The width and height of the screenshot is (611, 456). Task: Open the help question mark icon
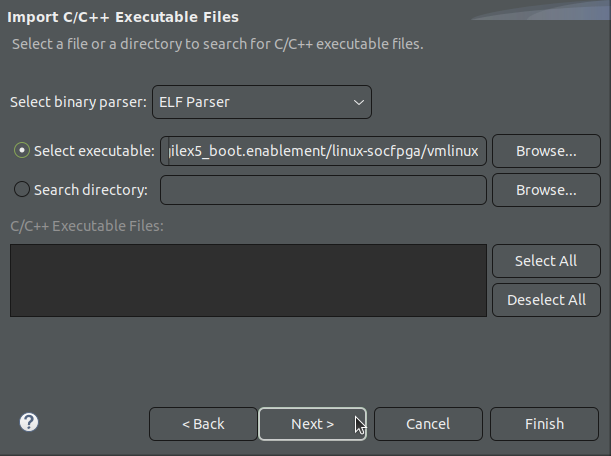29,422
